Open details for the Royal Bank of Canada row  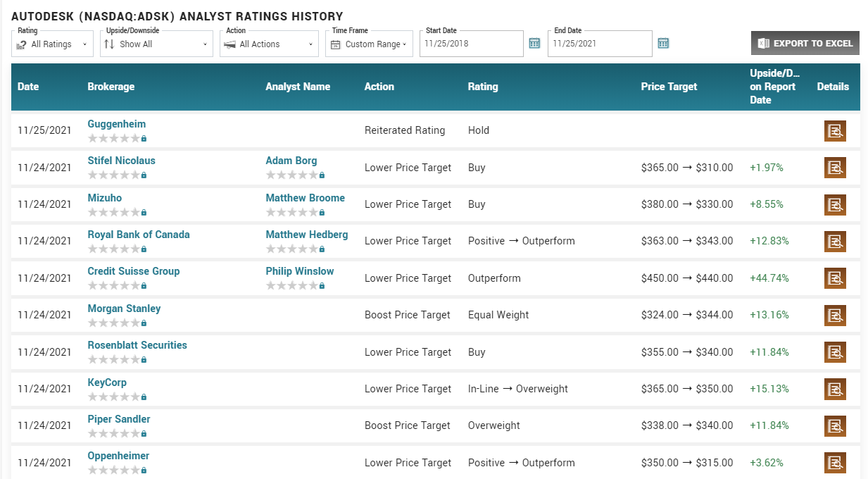[x=835, y=242]
